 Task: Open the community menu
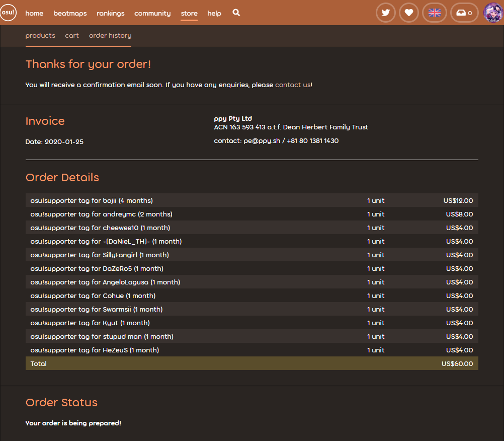pos(152,13)
